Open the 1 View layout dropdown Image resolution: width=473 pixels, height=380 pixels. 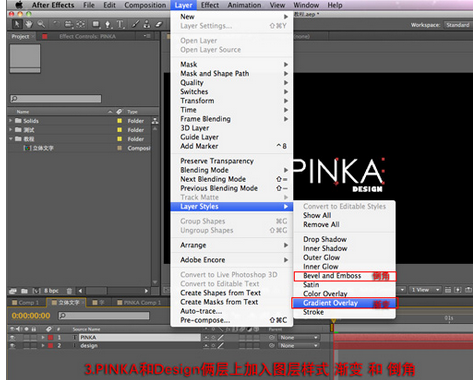pyautogui.click(x=425, y=290)
